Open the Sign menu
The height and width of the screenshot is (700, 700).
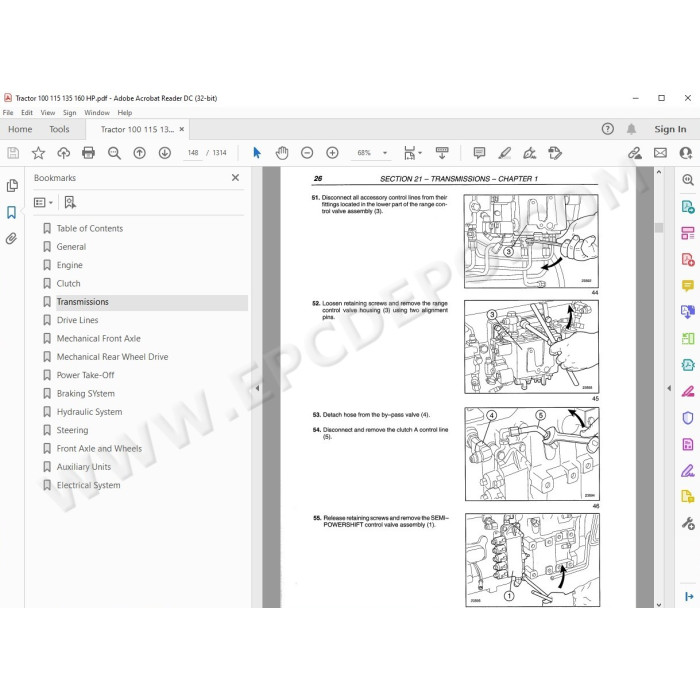tap(69, 112)
